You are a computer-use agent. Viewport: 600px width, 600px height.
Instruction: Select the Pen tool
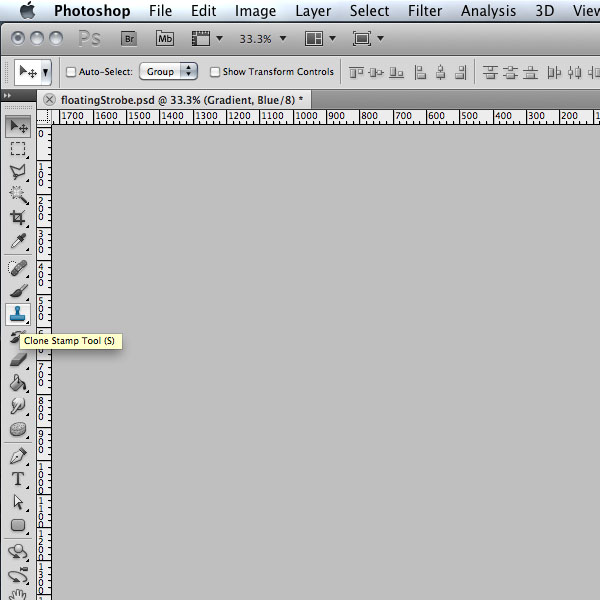(x=18, y=456)
